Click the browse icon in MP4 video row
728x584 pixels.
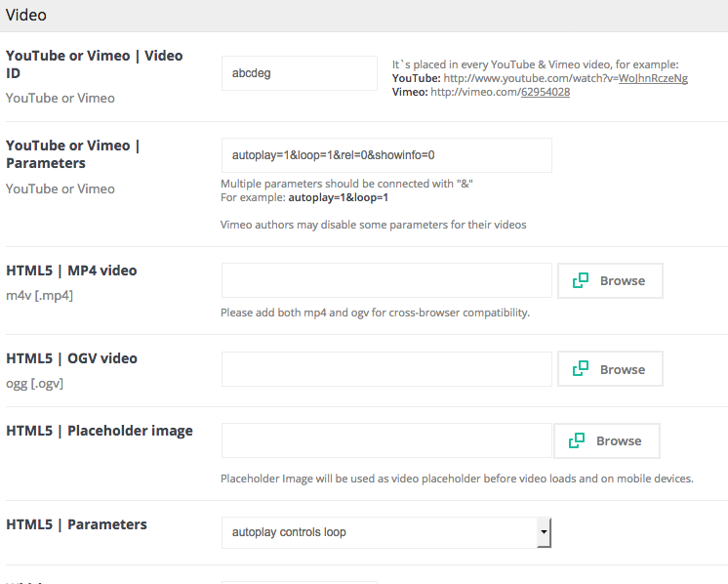click(x=581, y=280)
